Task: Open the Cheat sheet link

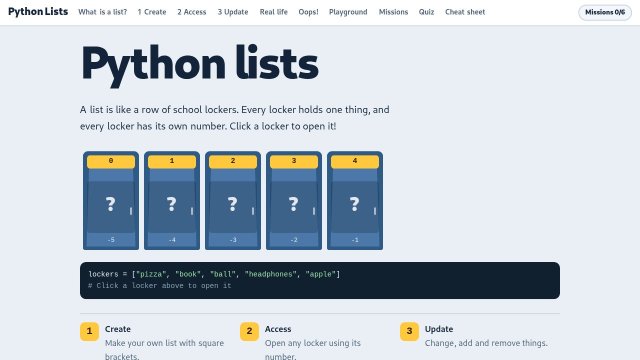Action: 465,12
